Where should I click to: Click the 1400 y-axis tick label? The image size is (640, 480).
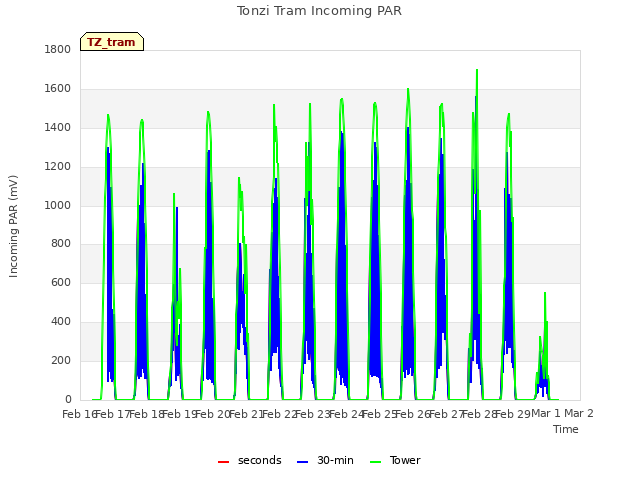pos(58,128)
